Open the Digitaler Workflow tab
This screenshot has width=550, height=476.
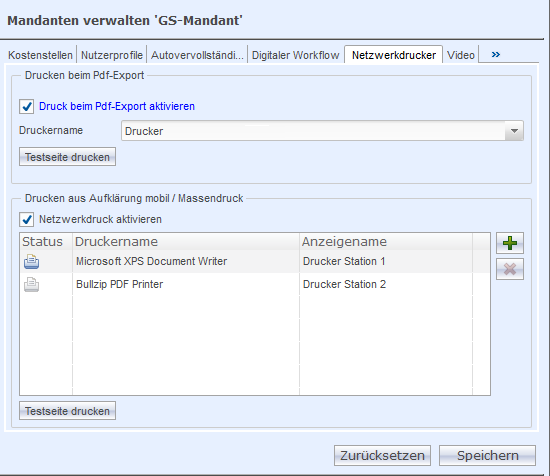pyautogui.click(x=296, y=55)
